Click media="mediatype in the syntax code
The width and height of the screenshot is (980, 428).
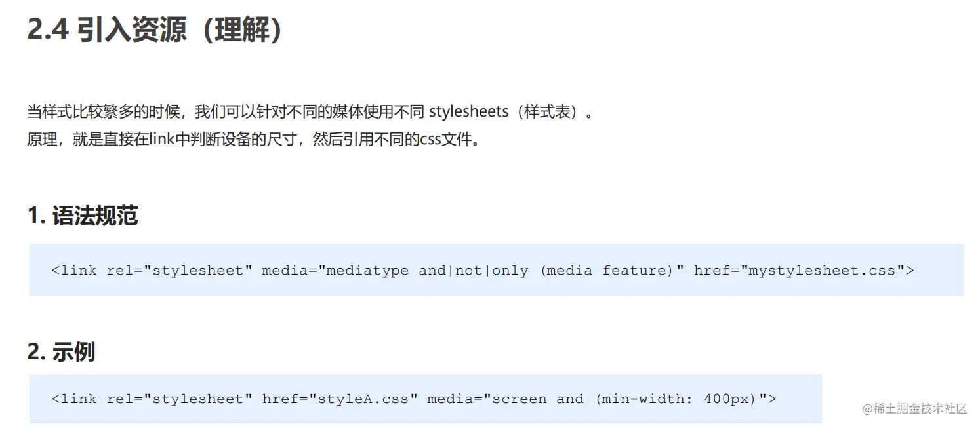[x=335, y=270]
